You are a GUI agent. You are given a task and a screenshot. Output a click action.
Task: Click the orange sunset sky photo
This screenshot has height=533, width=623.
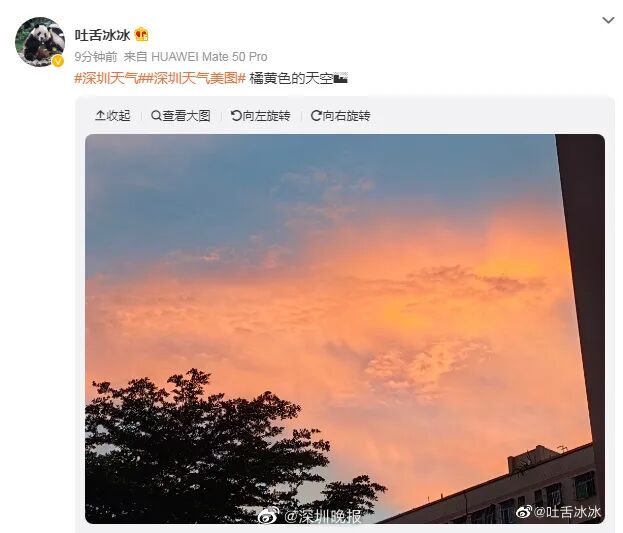point(345,329)
